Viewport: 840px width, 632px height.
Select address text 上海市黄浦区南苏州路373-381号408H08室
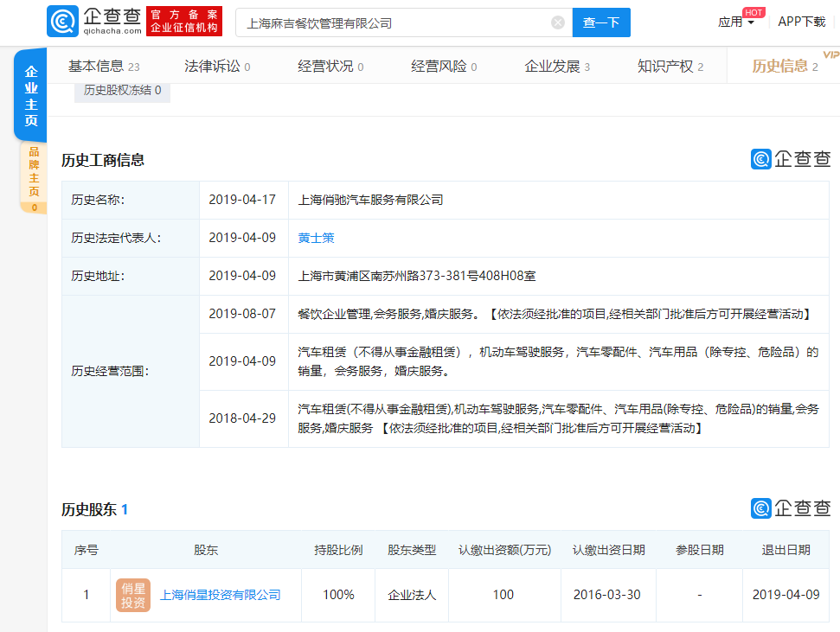coord(417,276)
